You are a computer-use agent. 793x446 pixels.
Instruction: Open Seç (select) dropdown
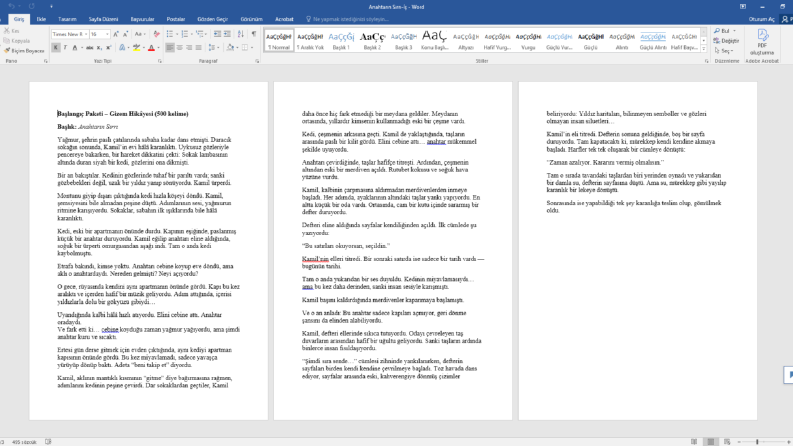click(724, 51)
